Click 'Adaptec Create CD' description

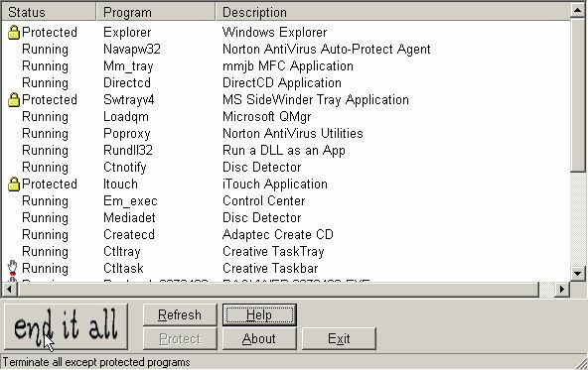click(x=278, y=235)
